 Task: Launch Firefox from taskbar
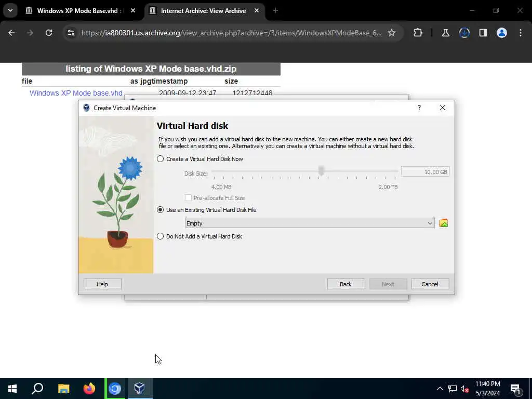pyautogui.click(x=89, y=389)
